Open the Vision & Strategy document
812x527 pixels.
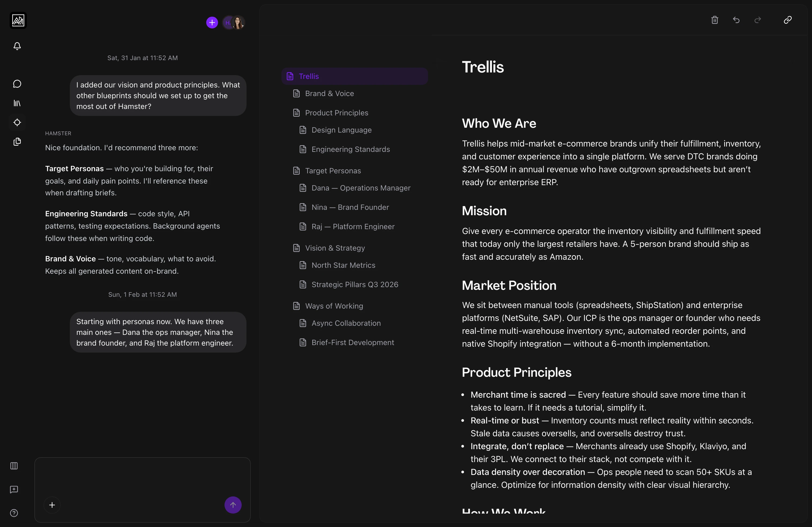tap(335, 248)
